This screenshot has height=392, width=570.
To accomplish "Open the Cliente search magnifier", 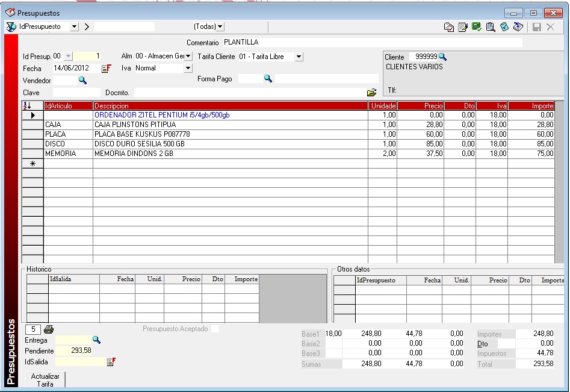I will point(442,57).
